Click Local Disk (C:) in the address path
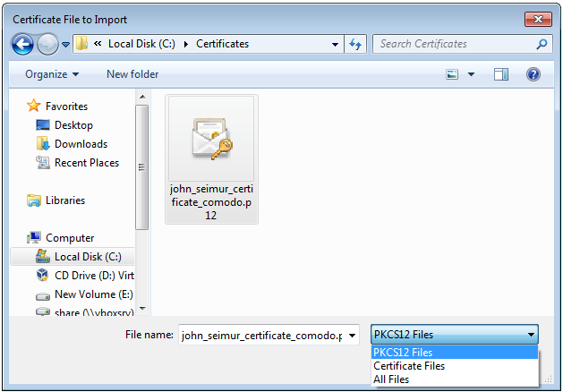This screenshot has width=563, height=392. [141, 44]
